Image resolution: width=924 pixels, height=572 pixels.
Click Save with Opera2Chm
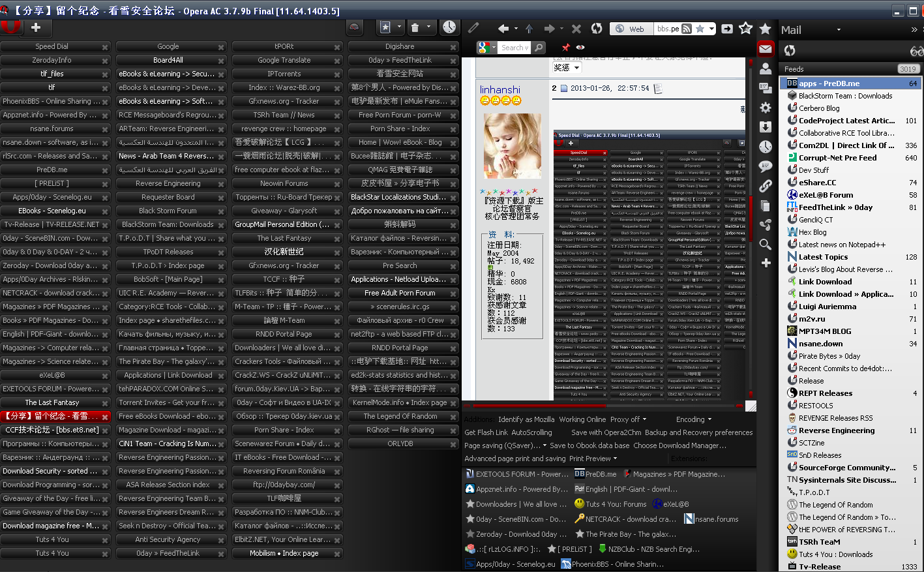point(606,432)
